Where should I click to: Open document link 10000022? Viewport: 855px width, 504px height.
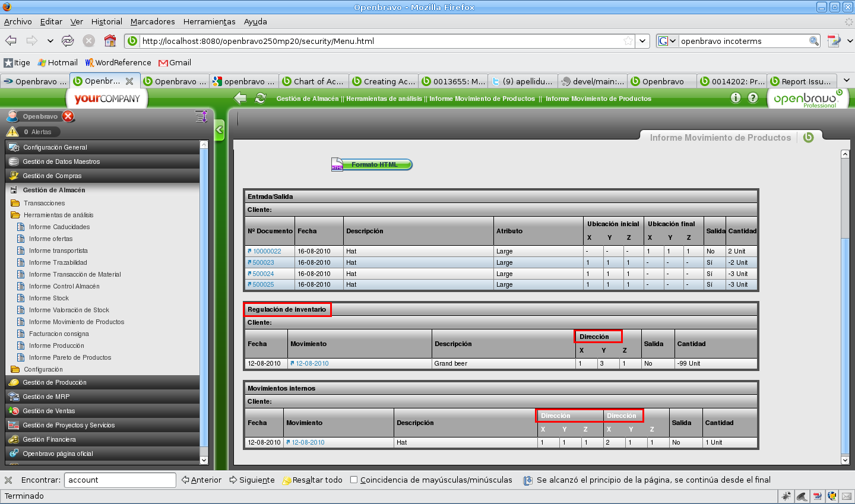(267, 251)
